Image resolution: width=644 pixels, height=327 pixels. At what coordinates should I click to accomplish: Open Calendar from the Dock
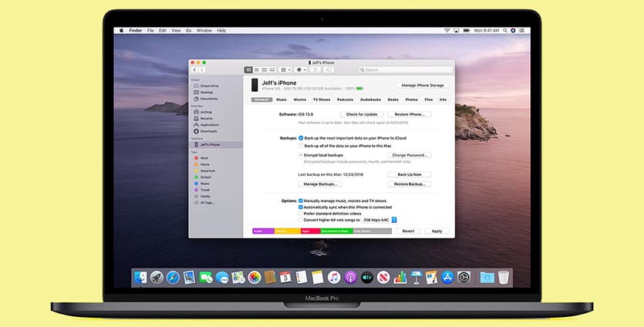click(285, 278)
